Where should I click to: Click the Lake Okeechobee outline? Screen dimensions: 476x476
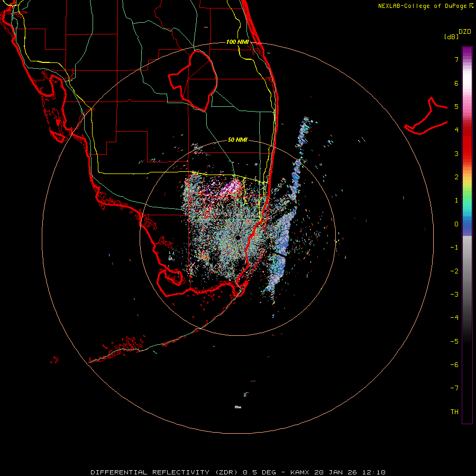(193, 80)
